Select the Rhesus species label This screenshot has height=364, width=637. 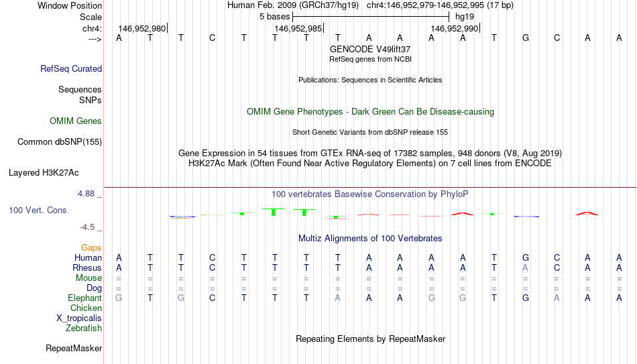pyautogui.click(x=87, y=267)
